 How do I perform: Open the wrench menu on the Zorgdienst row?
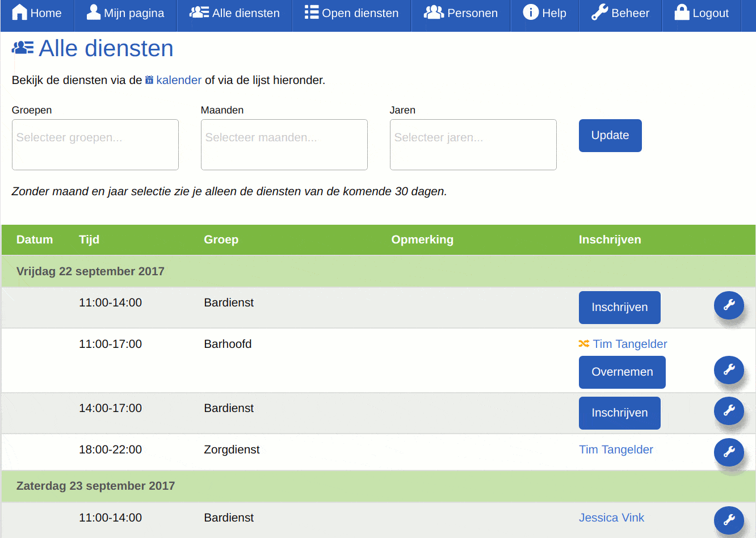[729, 452]
